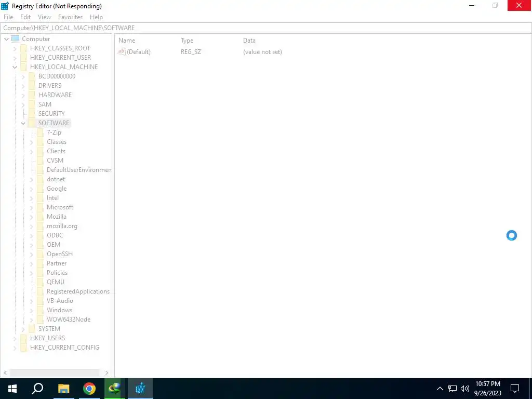The image size is (532, 399).
Task: Click the HKEY_CURRENT_USER folder icon
Action: pos(23,57)
